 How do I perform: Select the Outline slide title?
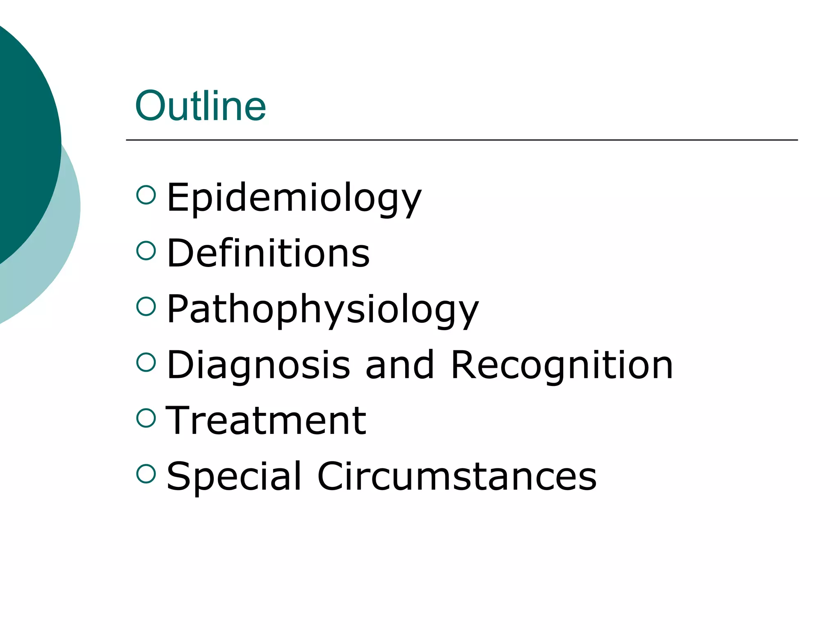tap(201, 106)
